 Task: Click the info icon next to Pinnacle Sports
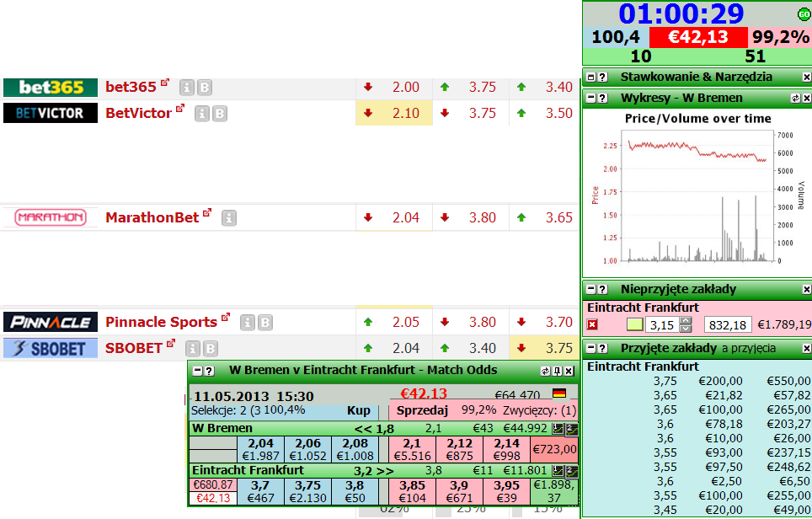tap(247, 323)
